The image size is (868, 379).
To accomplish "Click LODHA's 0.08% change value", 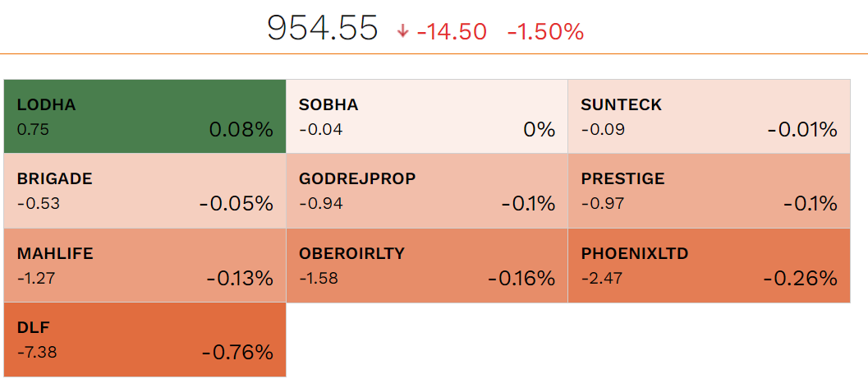I will [240, 129].
